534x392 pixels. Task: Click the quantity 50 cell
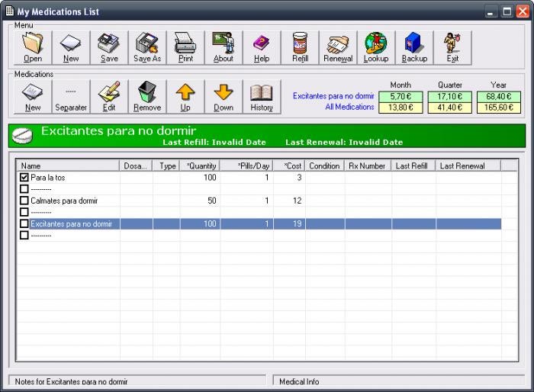click(x=200, y=201)
